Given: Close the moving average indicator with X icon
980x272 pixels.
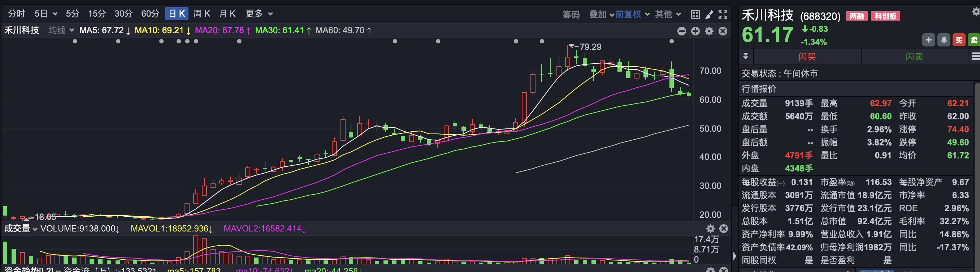Looking at the screenshot, I should tap(723, 31).
